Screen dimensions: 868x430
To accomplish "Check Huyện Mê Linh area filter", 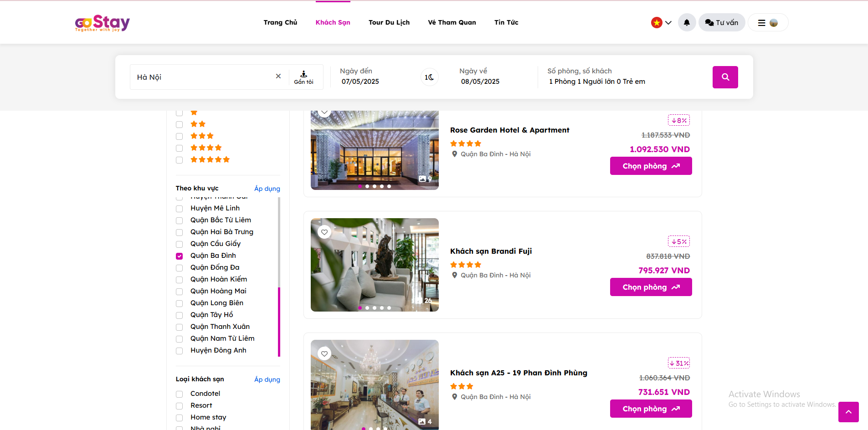I will [x=180, y=209].
